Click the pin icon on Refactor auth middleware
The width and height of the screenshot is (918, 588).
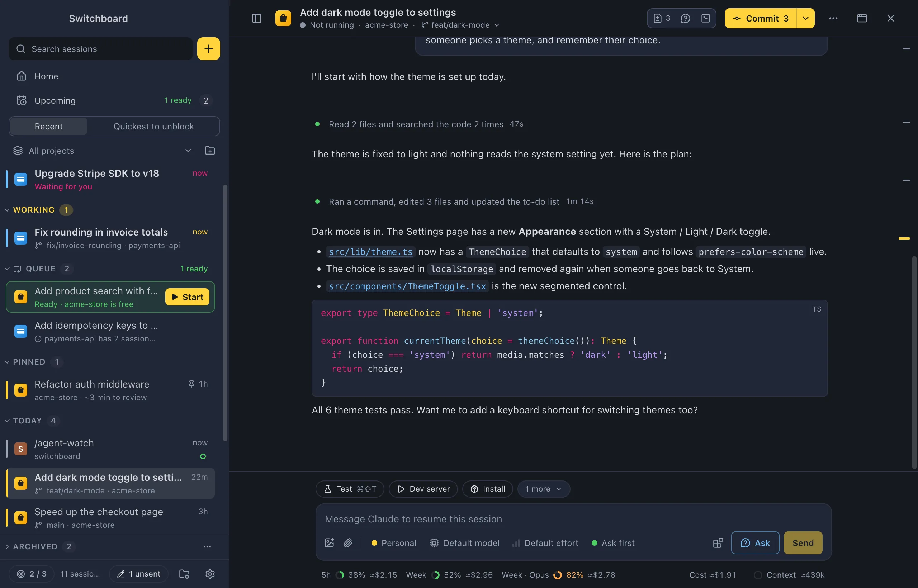click(191, 384)
